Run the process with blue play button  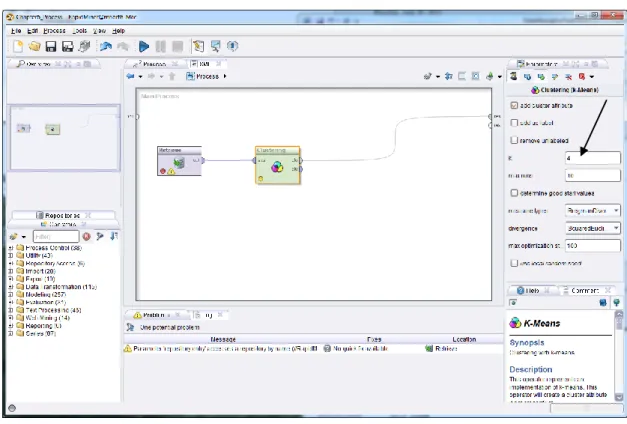144,46
